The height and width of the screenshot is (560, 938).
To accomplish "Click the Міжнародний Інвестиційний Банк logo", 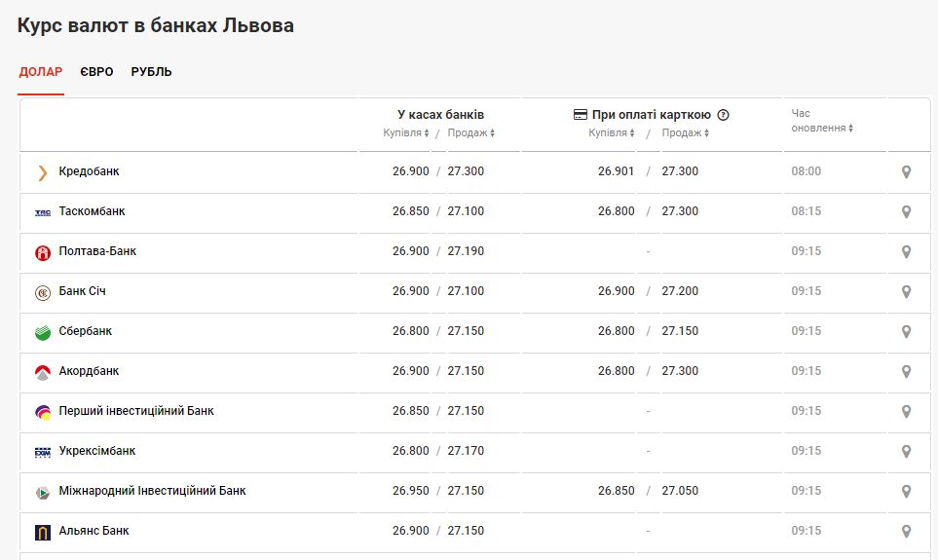I will (x=43, y=493).
